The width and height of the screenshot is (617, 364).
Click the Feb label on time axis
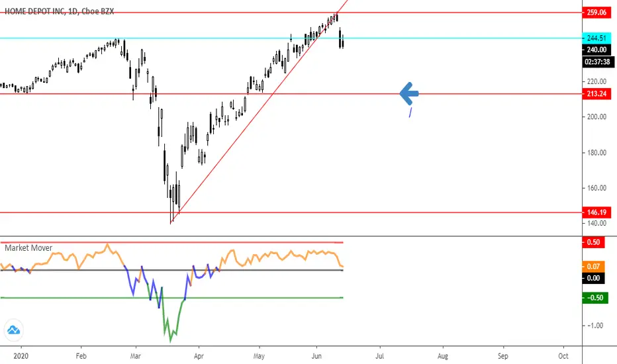[x=81, y=356]
